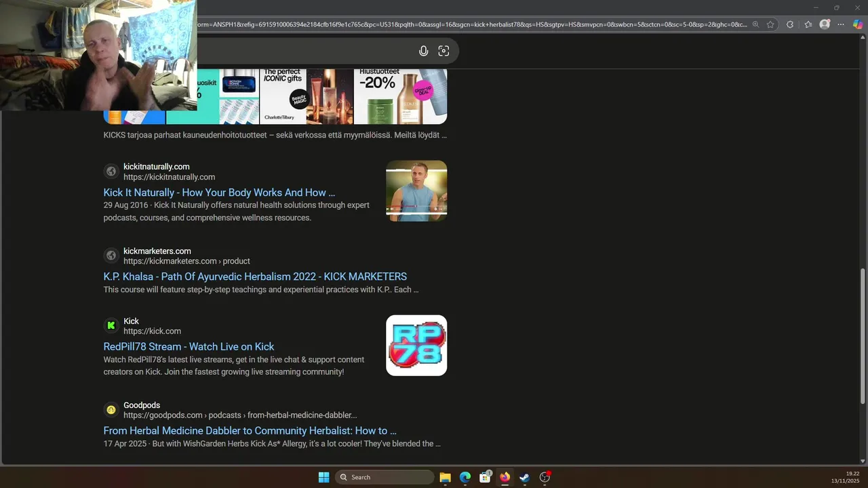This screenshot has height=488, width=868.
Task: Click the microphone voice search icon
Action: (424, 51)
